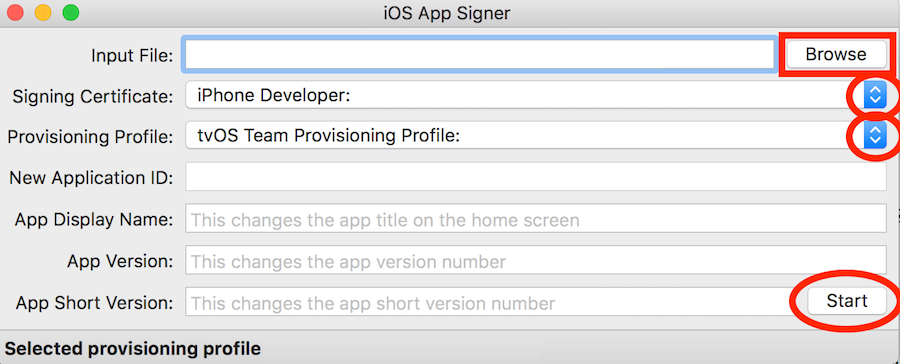
Task: Click the 'Input File:' label
Action: (132, 55)
